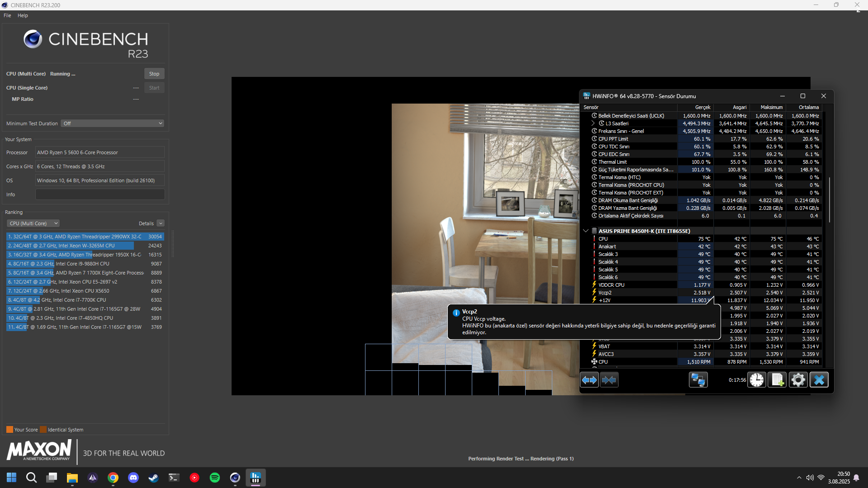Close sensors with the blue X button
The image size is (868, 488).
[819, 380]
